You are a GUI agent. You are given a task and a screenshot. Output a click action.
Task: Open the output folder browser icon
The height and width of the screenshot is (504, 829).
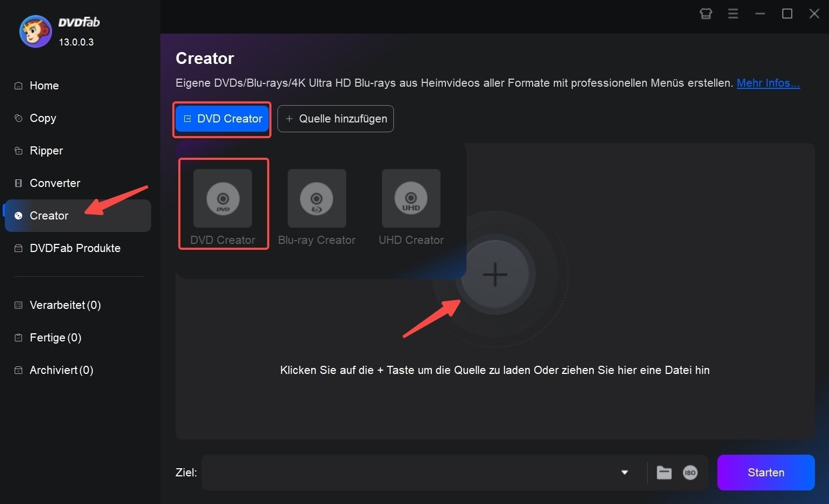(x=664, y=473)
